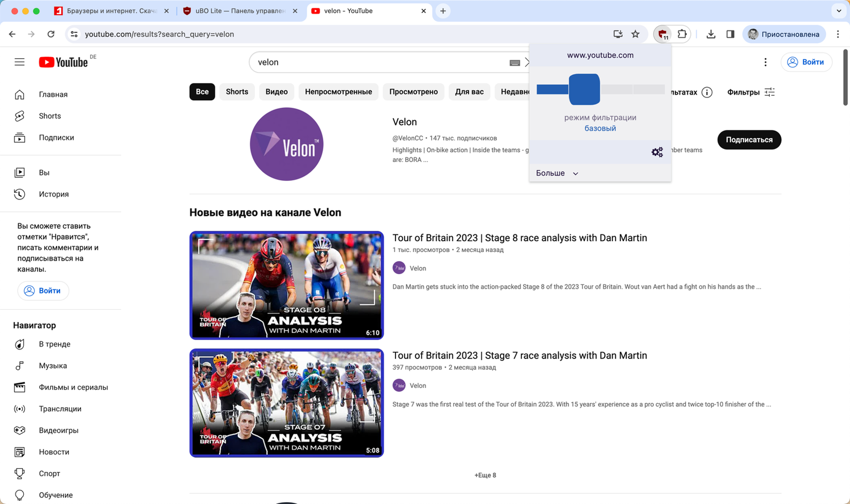Close the velon - YouTube tab
This screenshot has height=504, width=850.
[x=423, y=11]
